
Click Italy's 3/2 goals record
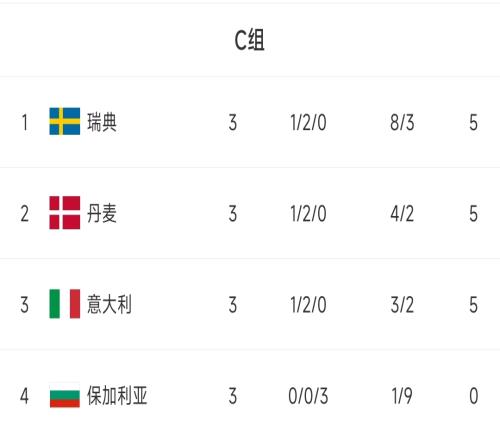(x=402, y=305)
